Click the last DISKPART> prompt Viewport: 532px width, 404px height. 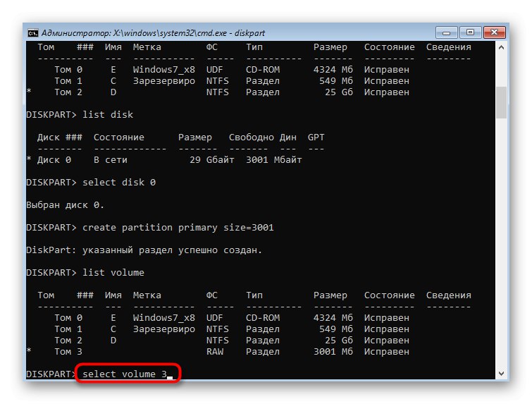[x=51, y=374]
